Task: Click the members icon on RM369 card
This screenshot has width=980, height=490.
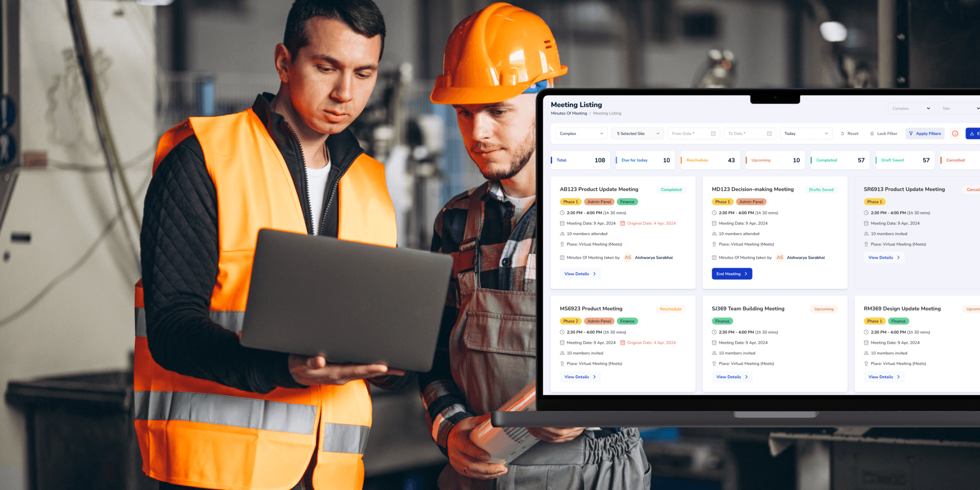Action: pyautogui.click(x=866, y=353)
